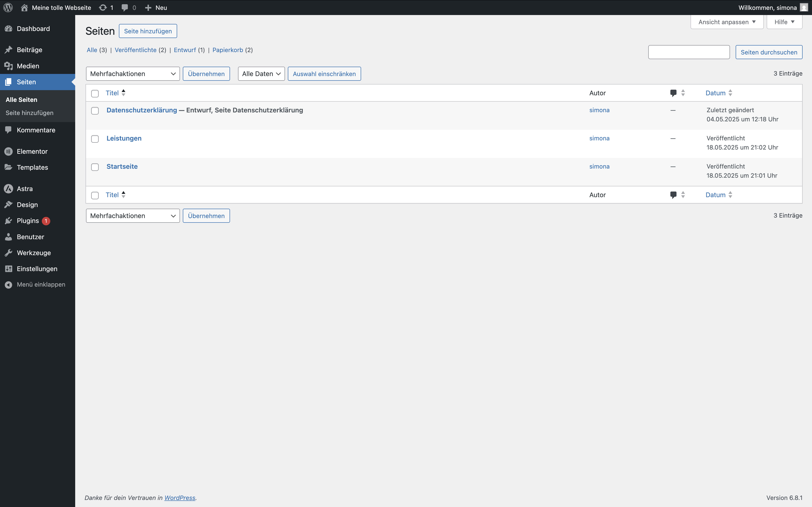
Task: Collapse the sidebar via Menü einklappen
Action: click(x=41, y=284)
